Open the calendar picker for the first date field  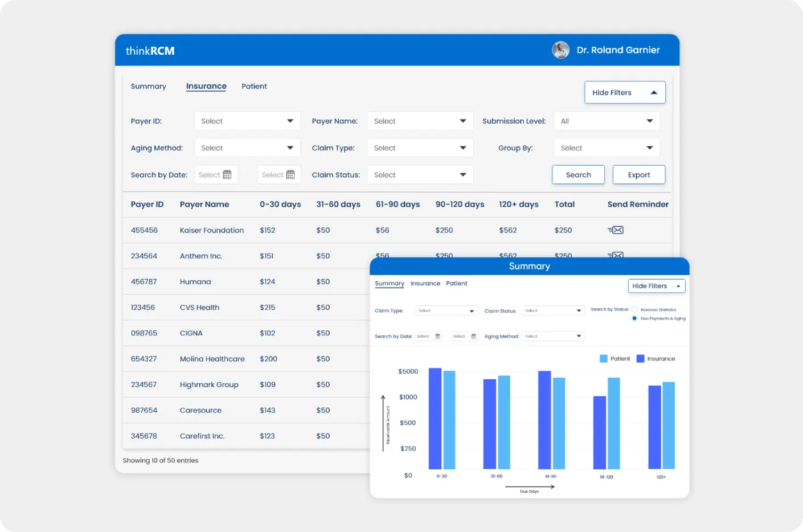point(228,174)
